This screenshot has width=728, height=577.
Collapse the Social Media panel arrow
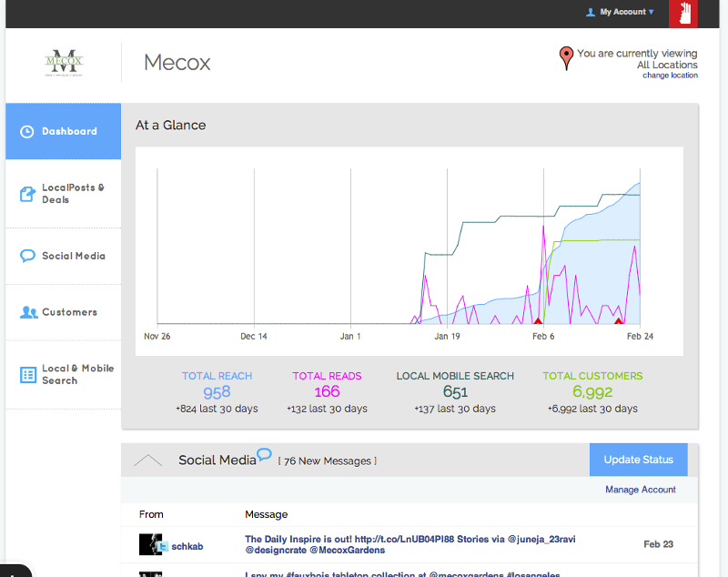(147, 461)
